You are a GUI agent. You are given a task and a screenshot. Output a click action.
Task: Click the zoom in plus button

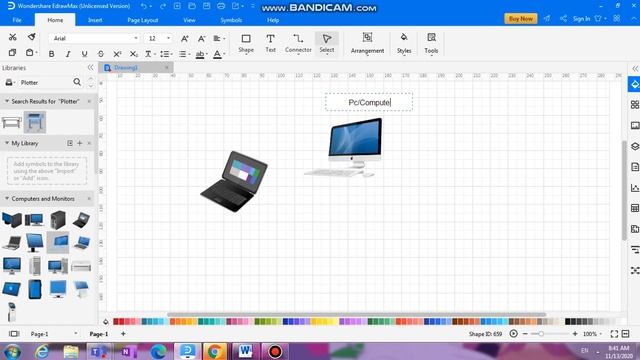(x=575, y=334)
